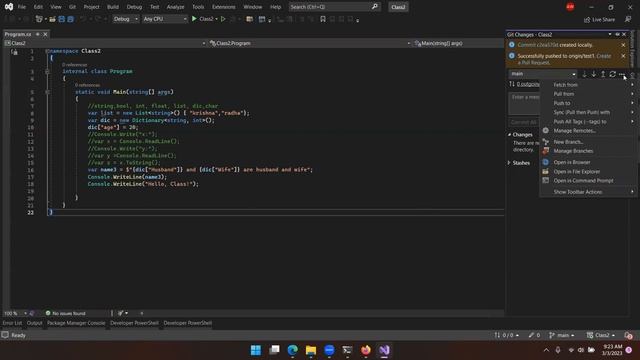Viewport: 640px width, 360px height.
Task: Switch to the Package Manager Console tab
Action: 76,323
